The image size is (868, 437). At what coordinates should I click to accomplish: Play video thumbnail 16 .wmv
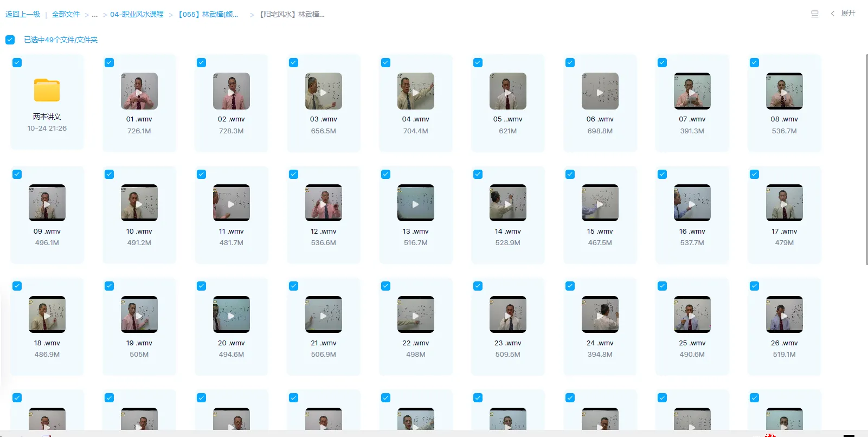[692, 203]
